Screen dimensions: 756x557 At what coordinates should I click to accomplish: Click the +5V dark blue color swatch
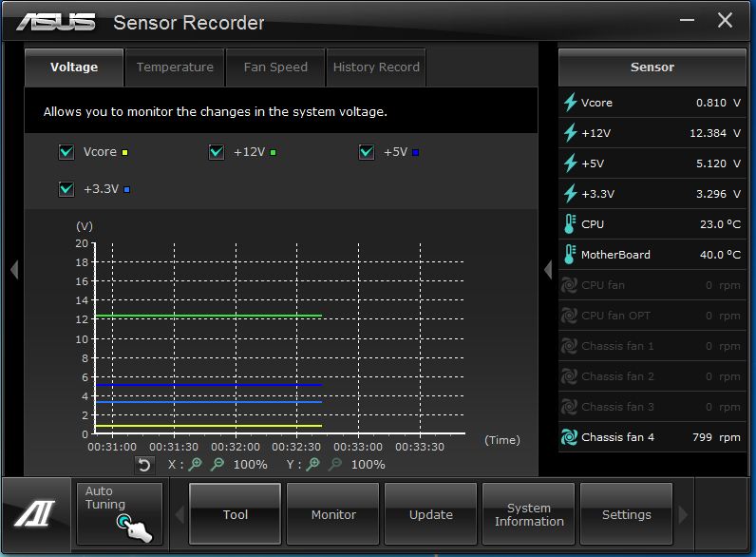pyautogui.click(x=416, y=152)
